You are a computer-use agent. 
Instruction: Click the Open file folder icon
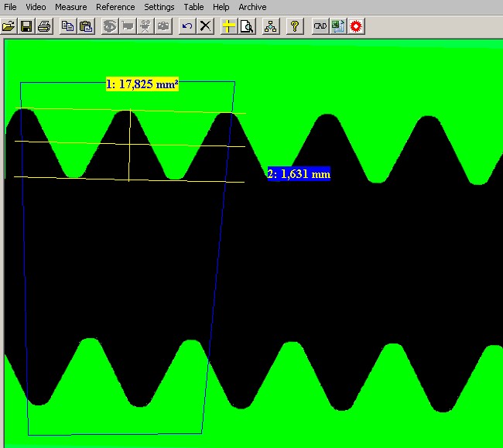[9, 26]
